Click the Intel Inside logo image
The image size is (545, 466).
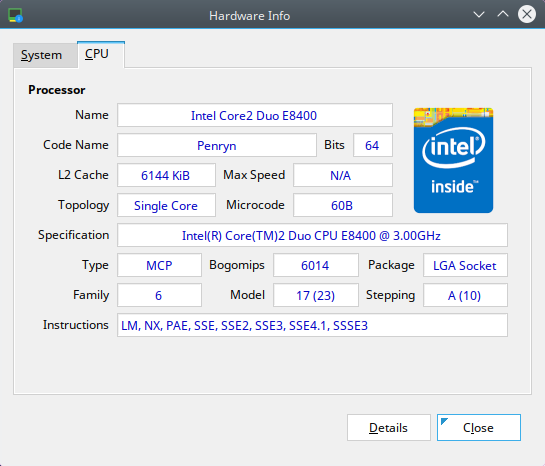click(453, 160)
